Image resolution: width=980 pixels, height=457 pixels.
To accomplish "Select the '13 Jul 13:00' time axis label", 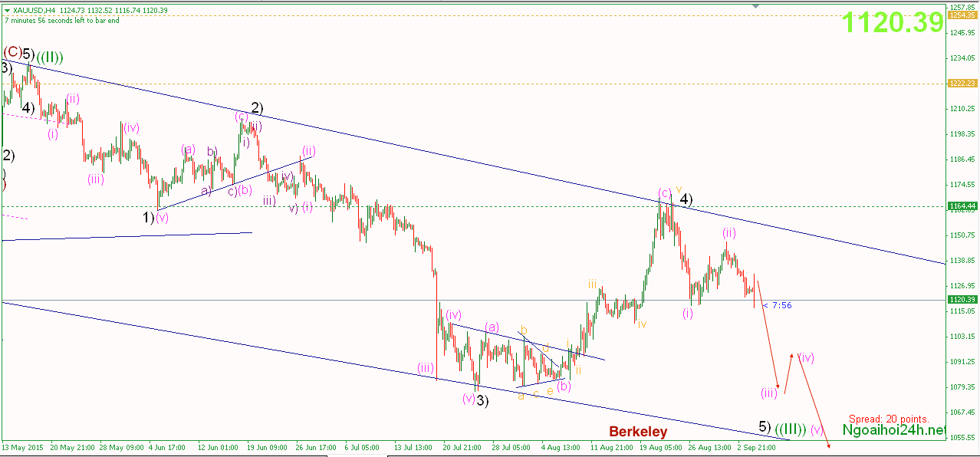I will tap(413, 445).
